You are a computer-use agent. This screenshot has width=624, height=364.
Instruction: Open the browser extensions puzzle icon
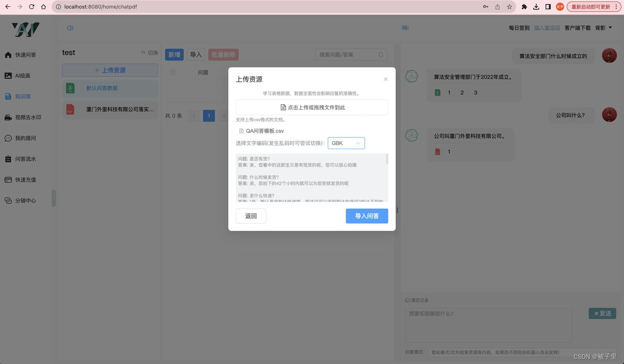pos(524,6)
